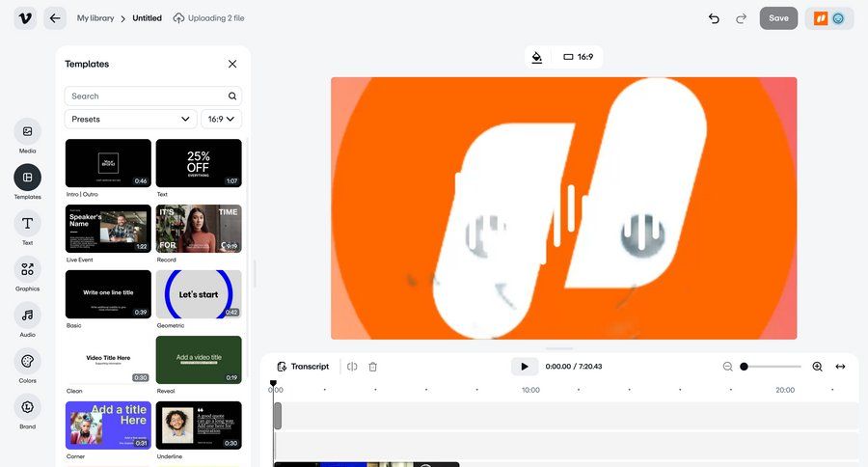Image resolution: width=868 pixels, height=467 pixels.
Task: Change the canvas 16:9 aspect ratio
Action: [x=578, y=57]
